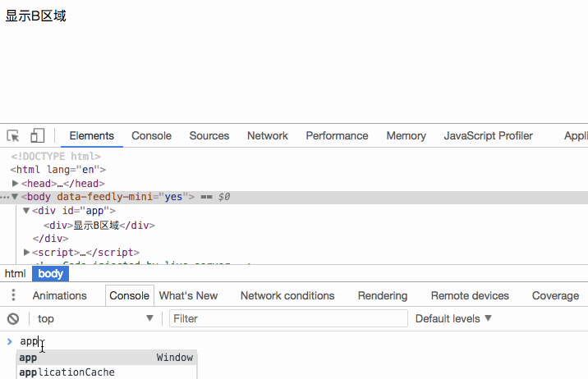Collapse the div id="app" node
The image size is (588, 379).
(26, 211)
